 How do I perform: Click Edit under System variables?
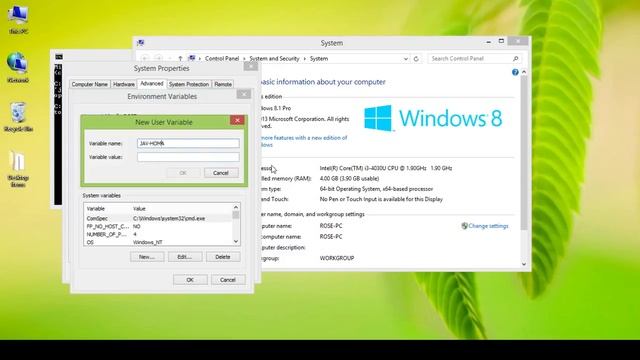click(x=184, y=257)
